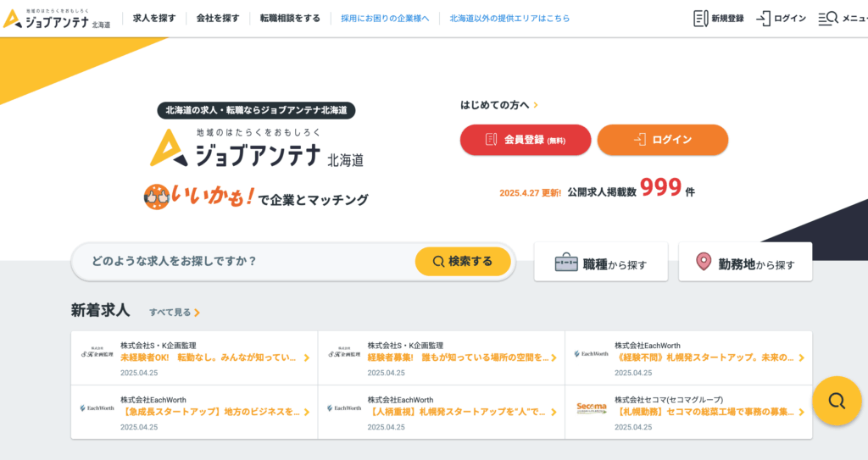Image resolution: width=868 pixels, height=460 pixels.
Task: Open the 経験者募集! job listing
Action: click(441, 358)
